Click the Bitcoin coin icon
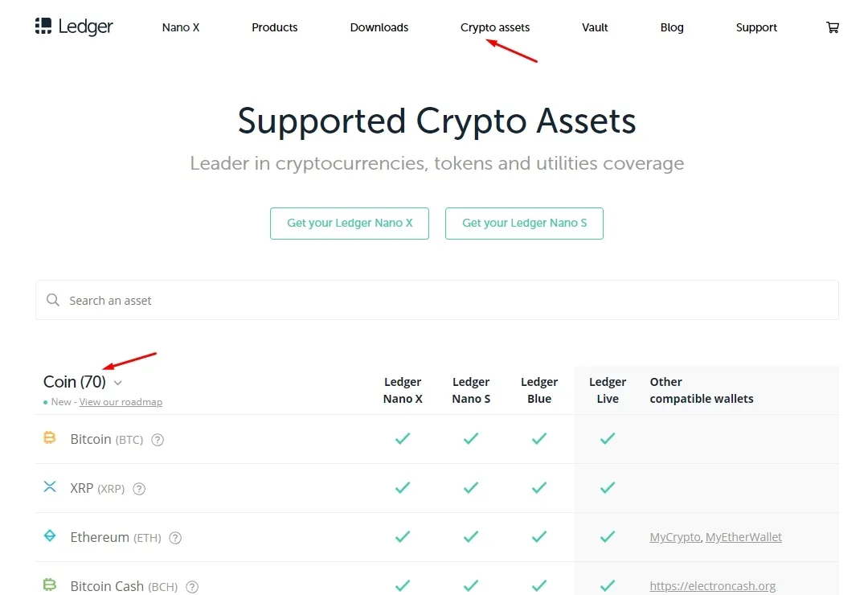The width and height of the screenshot is (868, 595). click(50, 437)
